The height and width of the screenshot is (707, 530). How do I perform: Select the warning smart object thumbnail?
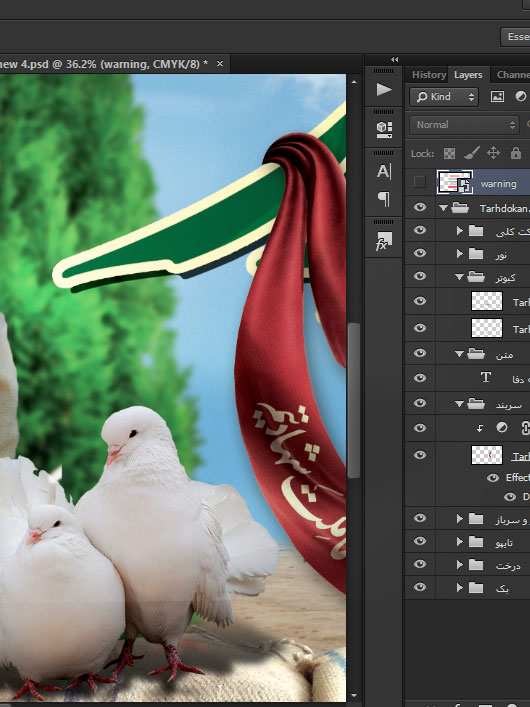coord(455,182)
